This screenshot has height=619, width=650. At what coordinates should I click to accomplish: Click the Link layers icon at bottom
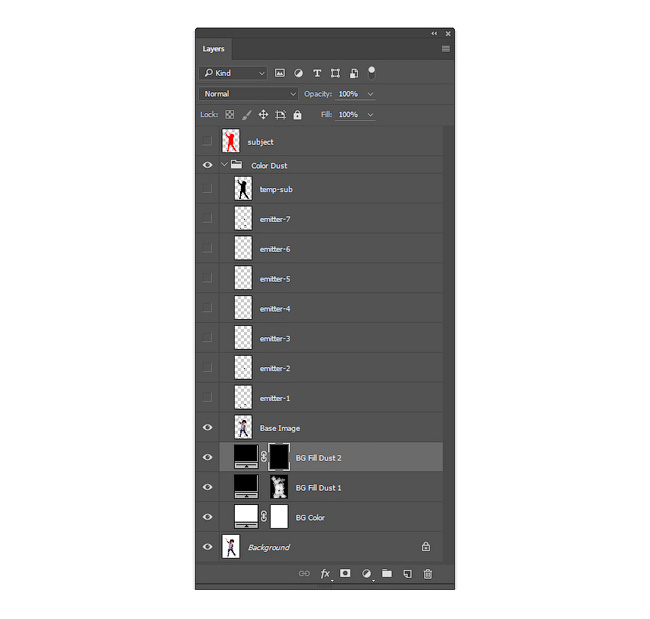(304, 573)
